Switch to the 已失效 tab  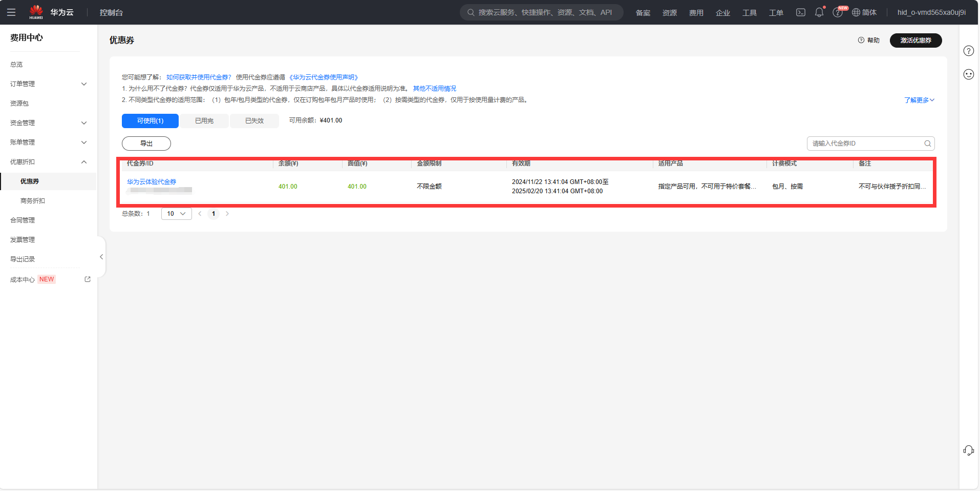(254, 121)
